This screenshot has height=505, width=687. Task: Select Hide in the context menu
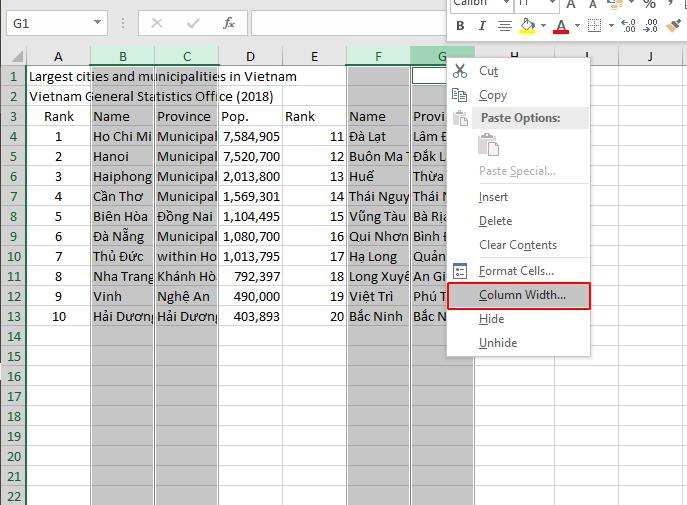(491, 319)
